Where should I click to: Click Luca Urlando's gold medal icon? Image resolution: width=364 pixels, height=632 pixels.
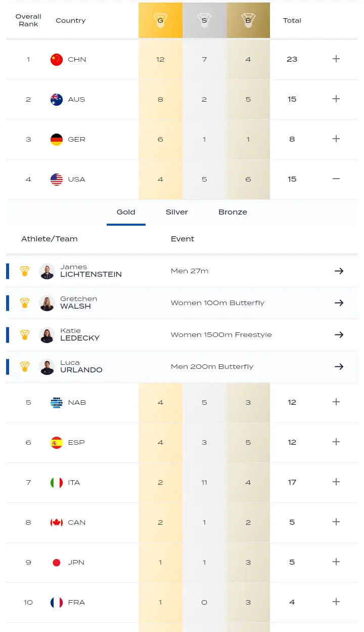point(25,367)
